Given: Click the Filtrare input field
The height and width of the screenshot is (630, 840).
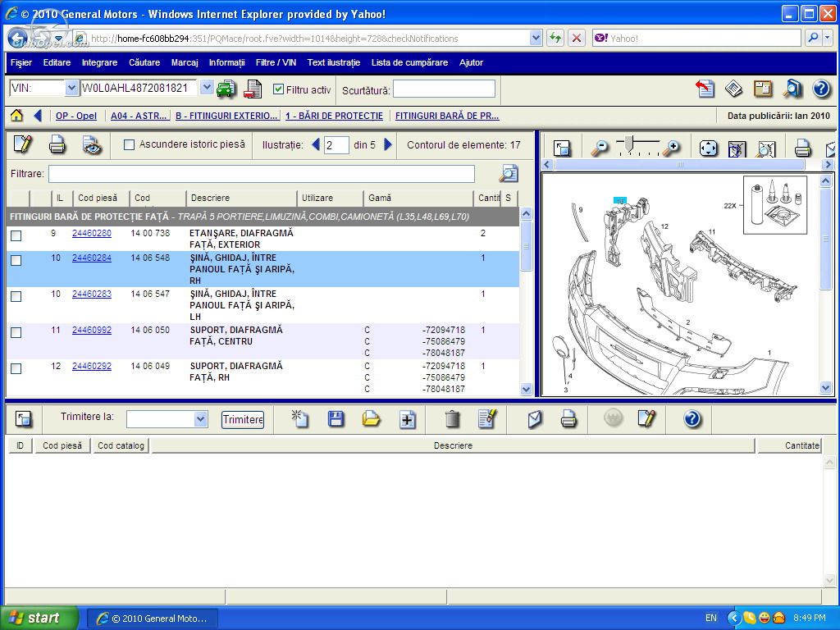Looking at the screenshot, I should coord(262,174).
